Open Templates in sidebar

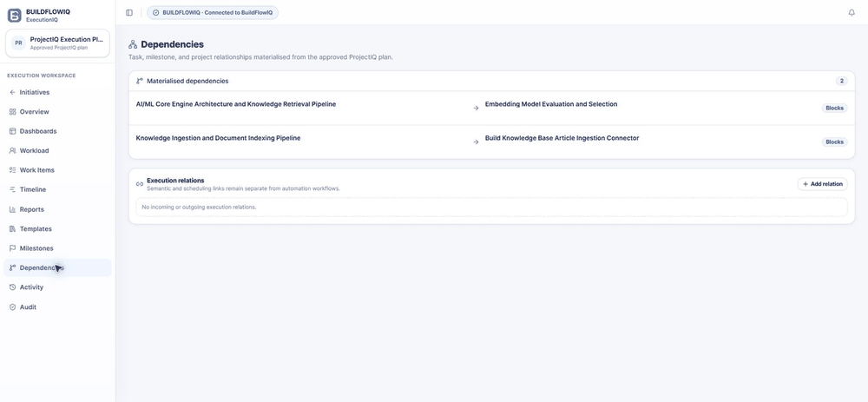tap(57, 228)
